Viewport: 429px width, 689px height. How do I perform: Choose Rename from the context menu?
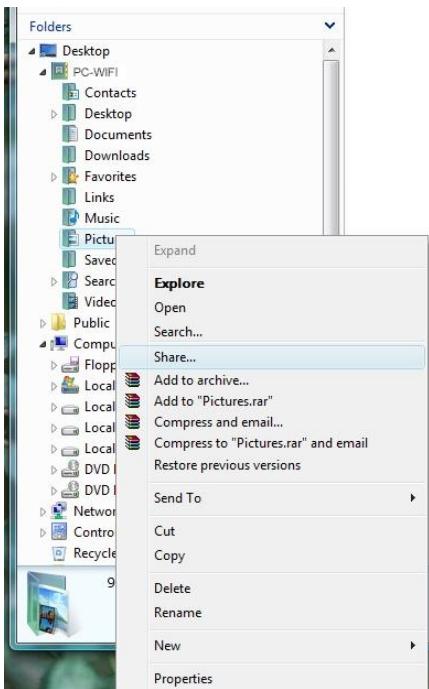pos(273,613)
